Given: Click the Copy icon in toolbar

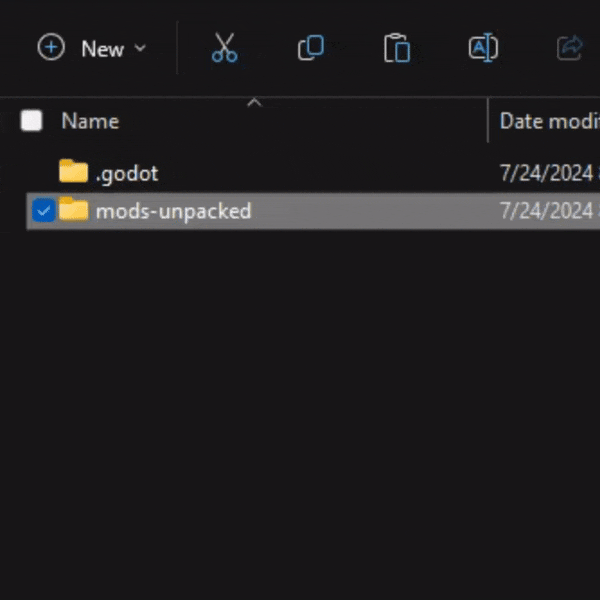Looking at the screenshot, I should click(x=311, y=48).
